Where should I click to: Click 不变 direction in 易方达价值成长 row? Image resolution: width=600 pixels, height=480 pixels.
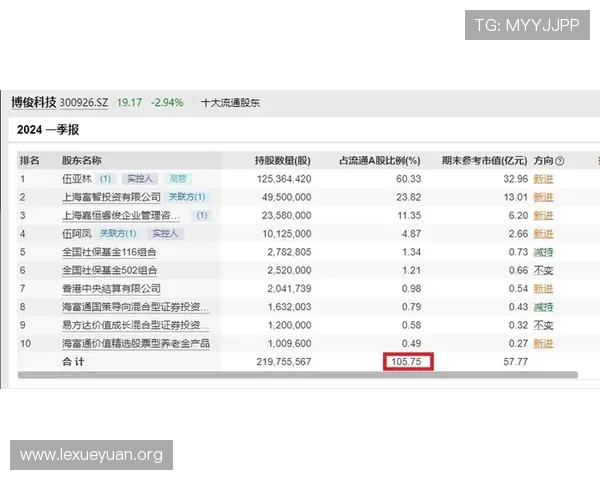tap(543, 325)
